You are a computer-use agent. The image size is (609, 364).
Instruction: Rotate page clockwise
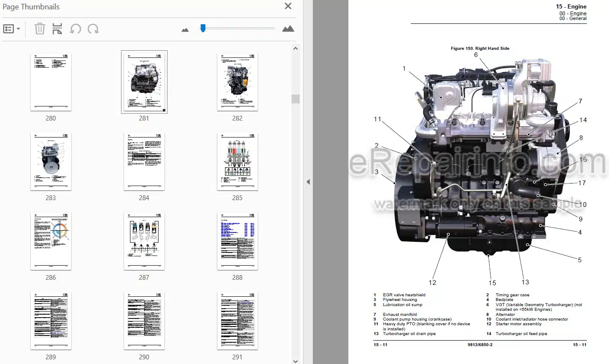tap(93, 29)
